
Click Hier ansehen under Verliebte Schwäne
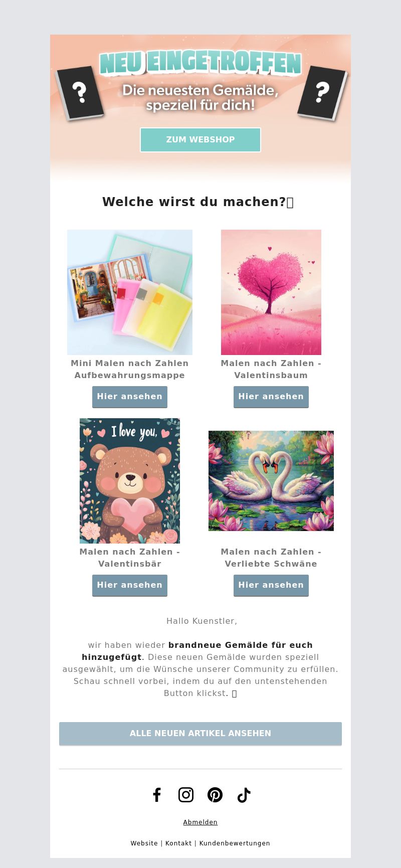[271, 585]
